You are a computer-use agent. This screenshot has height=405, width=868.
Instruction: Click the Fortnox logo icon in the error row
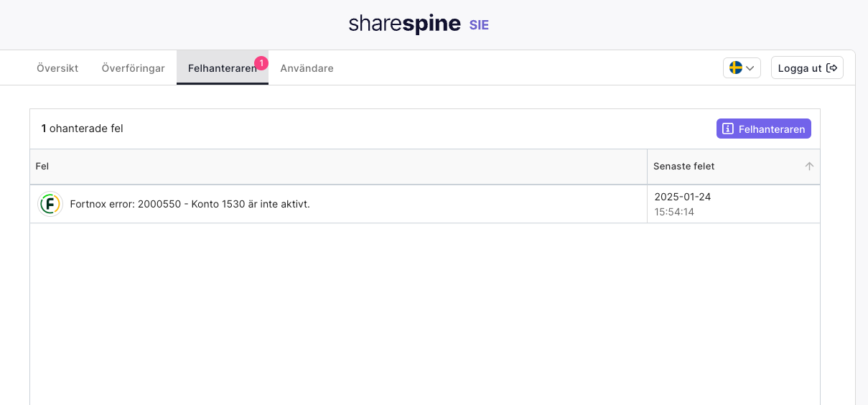50,204
